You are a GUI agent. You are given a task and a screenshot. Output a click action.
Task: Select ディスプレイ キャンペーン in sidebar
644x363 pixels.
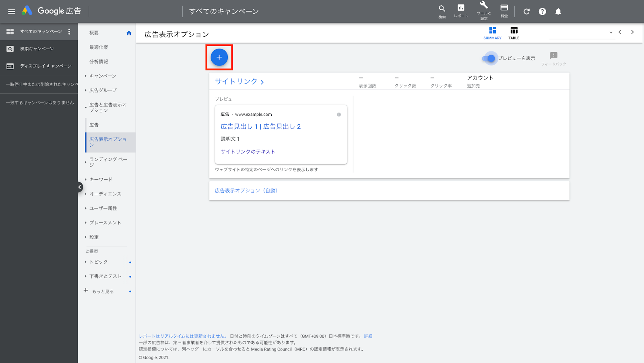click(46, 66)
